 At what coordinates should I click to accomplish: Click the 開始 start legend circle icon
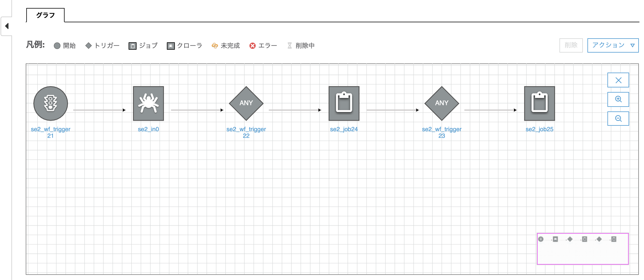pyautogui.click(x=57, y=46)
